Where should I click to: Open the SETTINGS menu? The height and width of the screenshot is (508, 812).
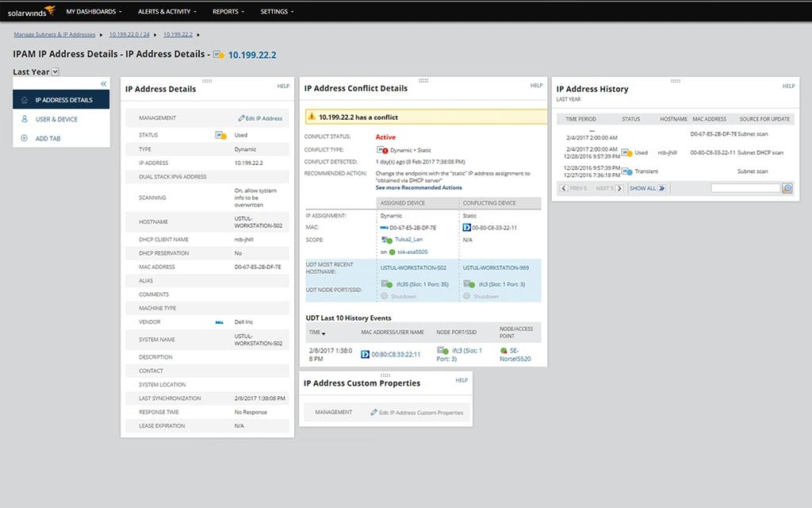coord(276,11)
